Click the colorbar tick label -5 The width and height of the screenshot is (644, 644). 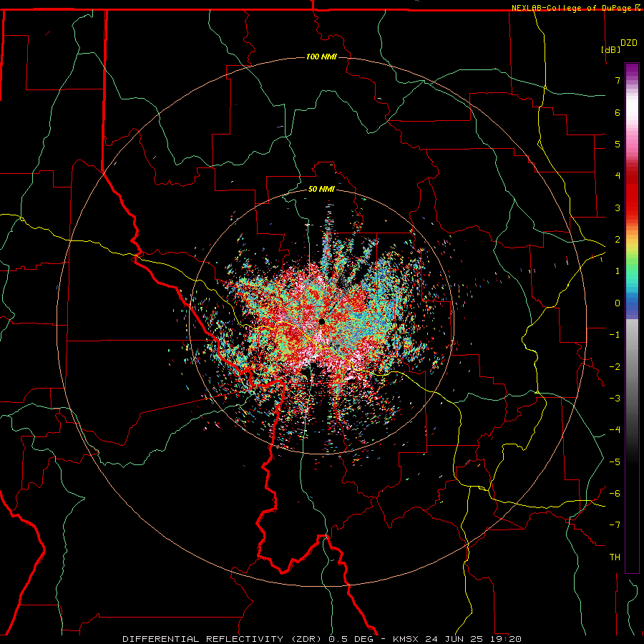coord(615,462)
